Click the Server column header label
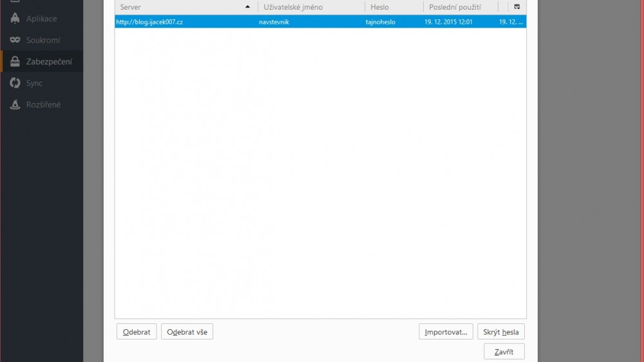The width and height of the screenshot is (644, 362). coord(131,7)
